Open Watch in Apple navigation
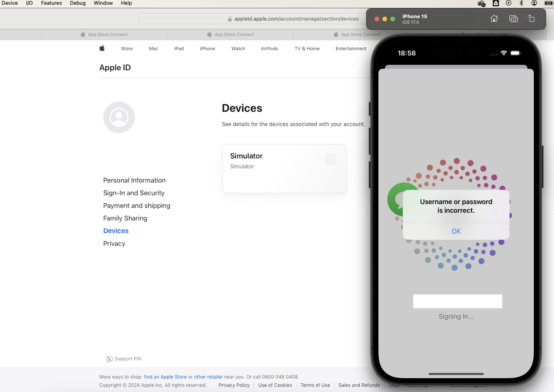Image resolution: width=554 pixels, height=392 pixels. pos(238,49)
